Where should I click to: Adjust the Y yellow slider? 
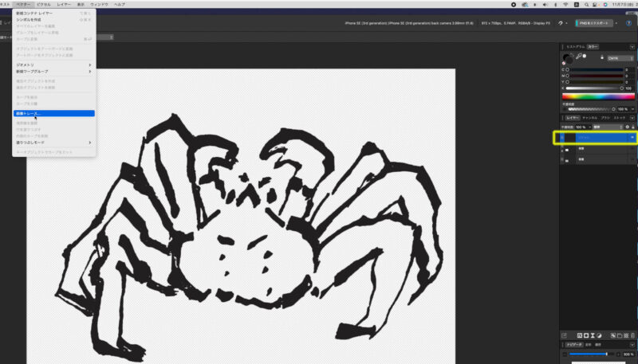pyautogui.click(x=596, y=82)
